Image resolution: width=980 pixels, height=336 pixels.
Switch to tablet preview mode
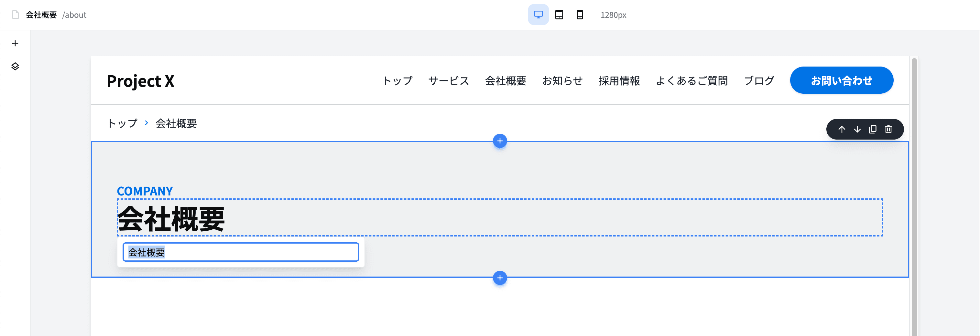[x=559, y=15]
